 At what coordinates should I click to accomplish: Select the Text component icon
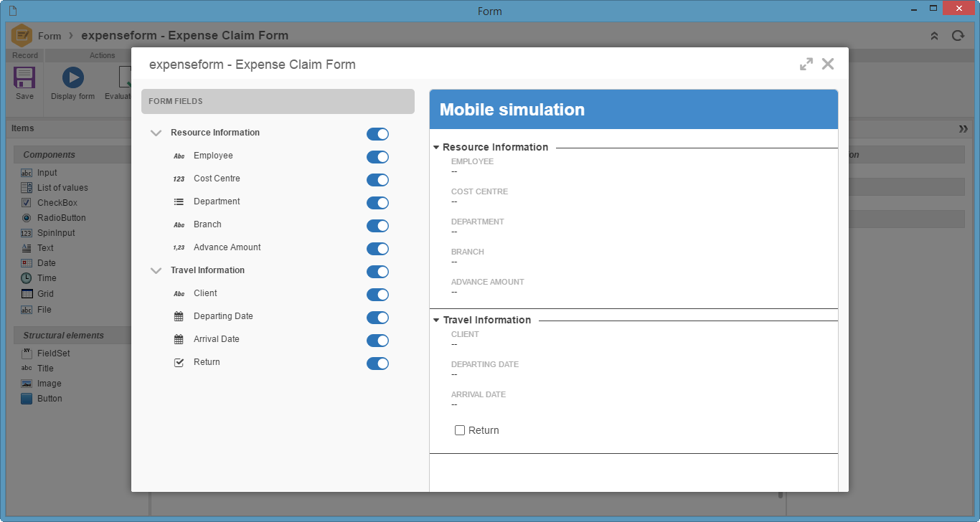(27, 248)
